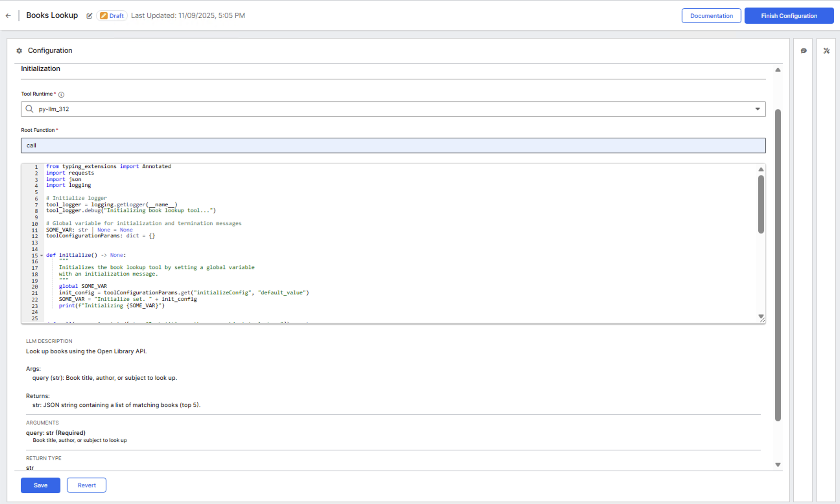The height and width of the screenshot is (504, 840).
Task: Click the magnifier icon in Tool Runtime field
Action: (29, 109)
